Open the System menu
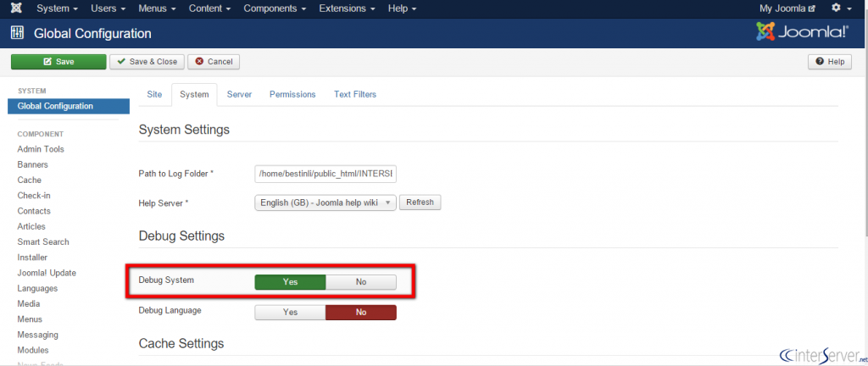868x366 pixels. 57,8
